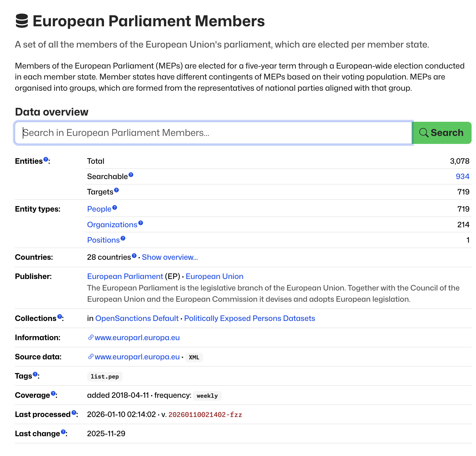Open the 934 searchable entities link
The width and height of the screenshot is (476, 456).
click(462, 176)
